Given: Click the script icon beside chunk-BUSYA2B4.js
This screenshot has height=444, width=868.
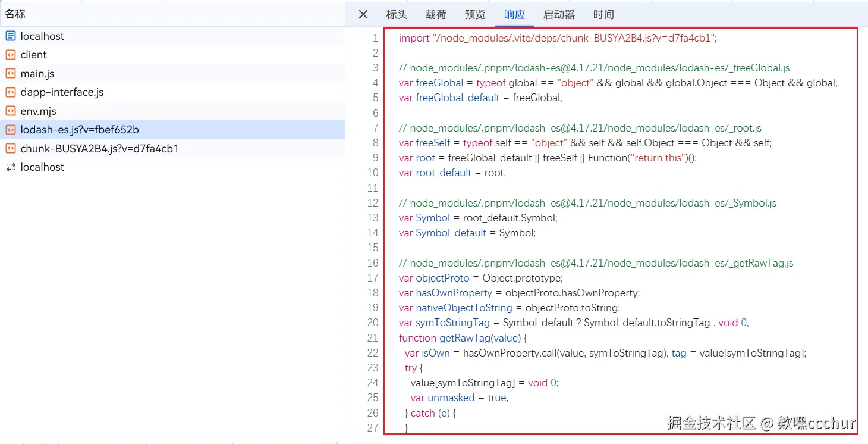Looking at the screenshot, I should click(x=10, y=148).
